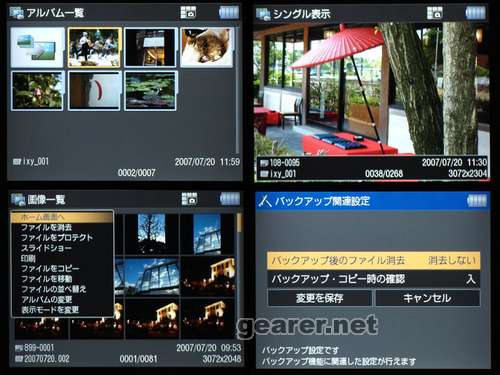
Task: Choose 表示モードを変更 menu item
Action: [x=50, y=310]
